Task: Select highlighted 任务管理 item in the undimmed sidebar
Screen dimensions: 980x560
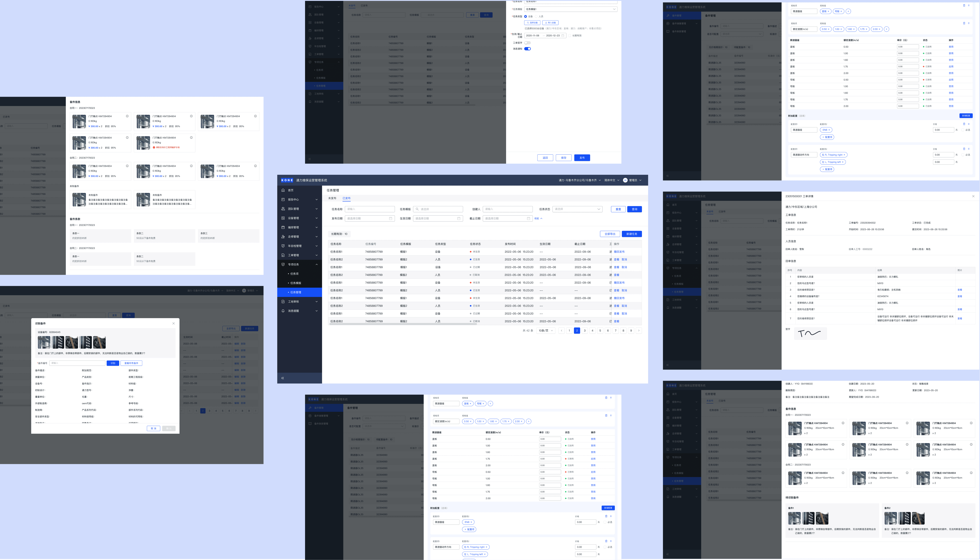Action: pyautogui.click(x=299, y=292)
